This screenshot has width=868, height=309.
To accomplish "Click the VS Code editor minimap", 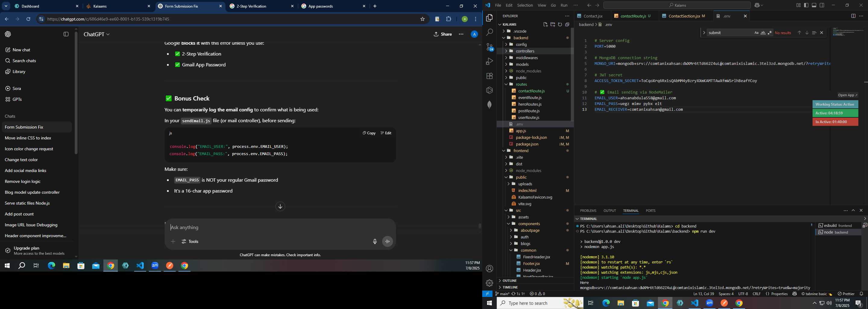I will point(848,32).
